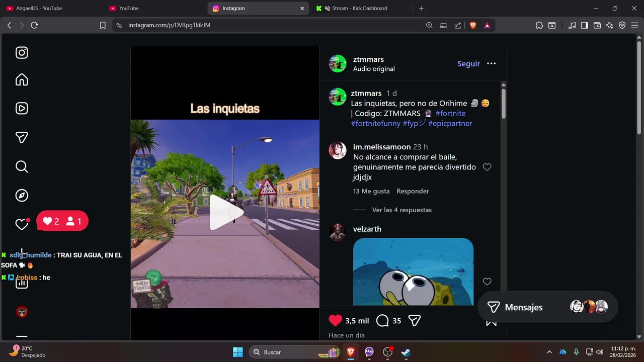644x362 pixels.
Task: Switch to the second YouTube tab
Action: [x=155, y=8]
